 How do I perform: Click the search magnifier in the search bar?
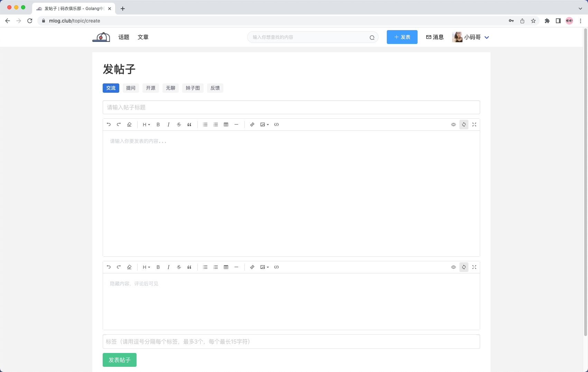pyautogui.click(x=372, y=37)
